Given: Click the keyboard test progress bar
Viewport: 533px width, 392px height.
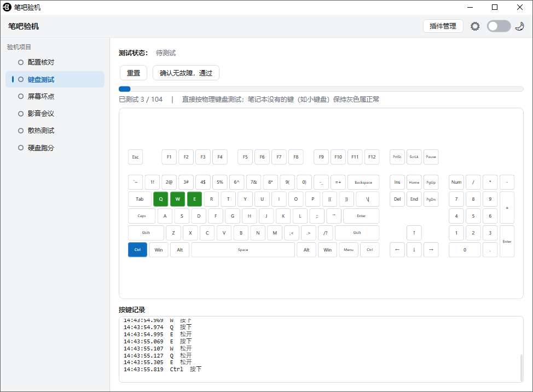Looking at the screenshot, I should [321, 89].
